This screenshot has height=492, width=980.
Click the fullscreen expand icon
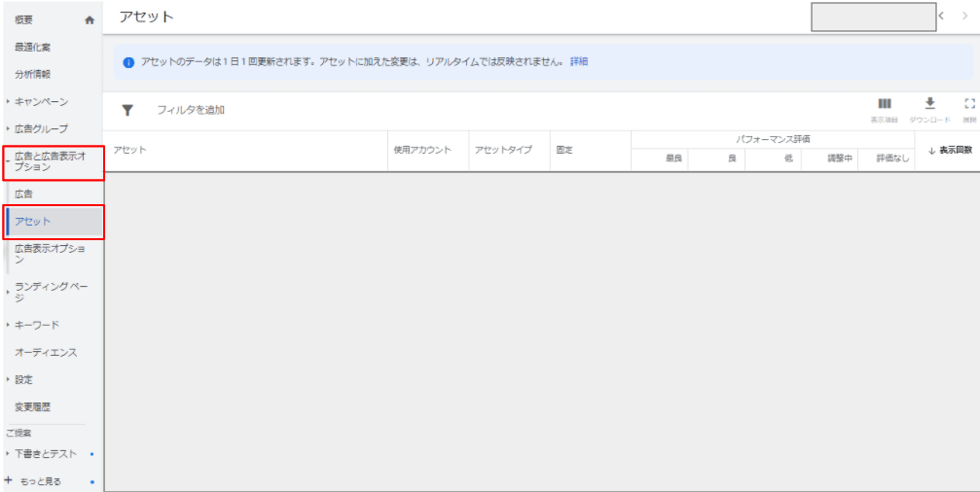tap(968, 104)
